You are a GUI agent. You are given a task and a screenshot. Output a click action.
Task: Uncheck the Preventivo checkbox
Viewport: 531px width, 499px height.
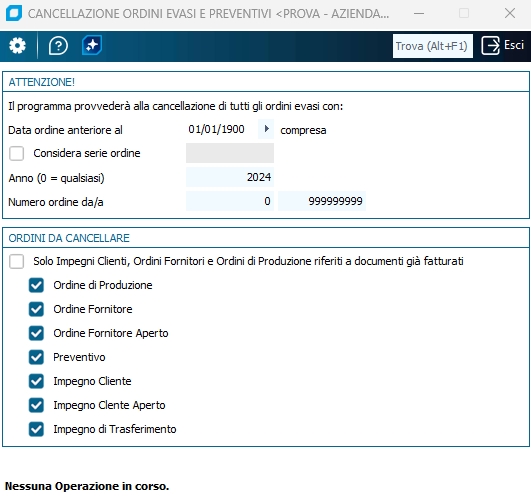coord(36,357)
